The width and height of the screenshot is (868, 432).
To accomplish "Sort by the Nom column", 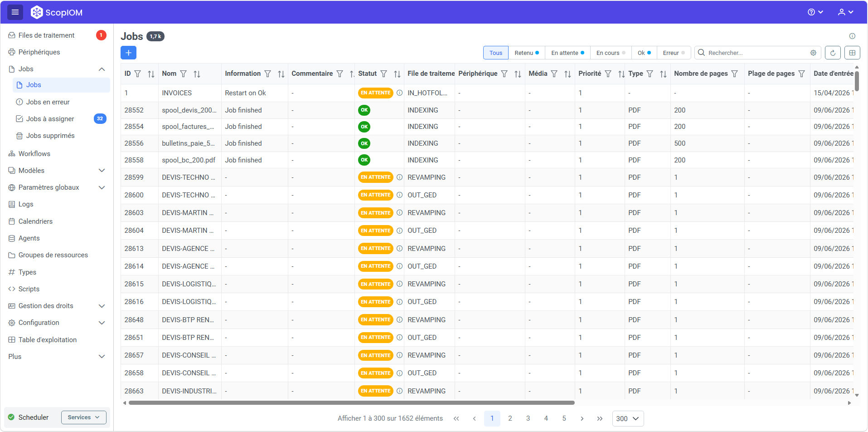I will click(197, 74).
